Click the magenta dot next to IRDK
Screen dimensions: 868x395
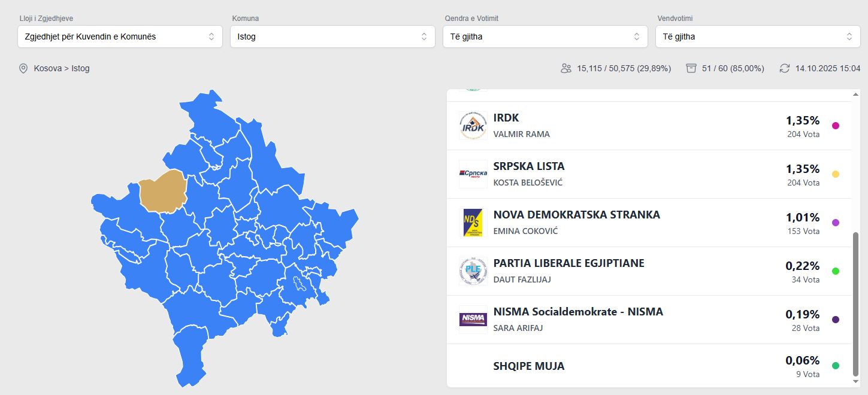coord(836,126)
